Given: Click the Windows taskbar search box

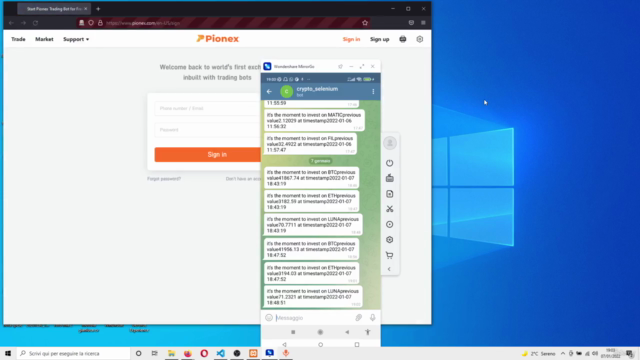Looking at the screenshot, I should coord(73,353).
